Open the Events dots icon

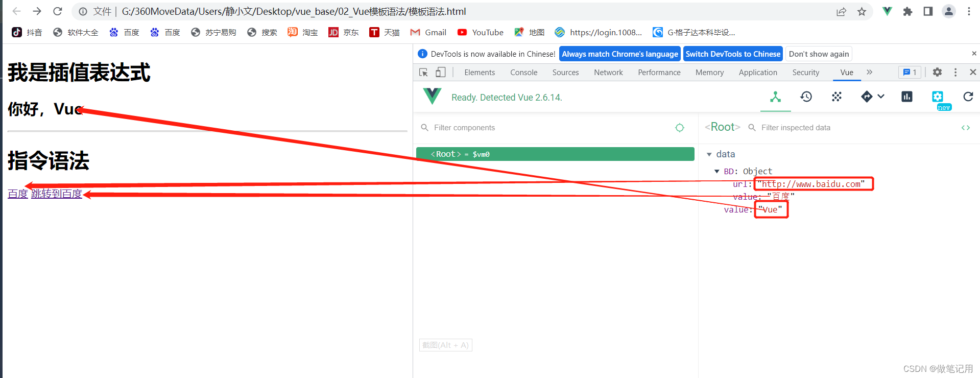(x=836, y=97)
